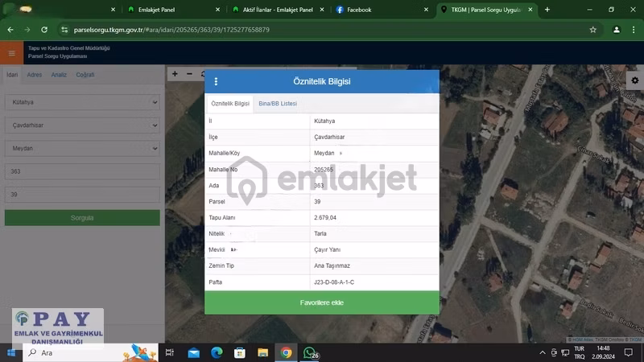Open the Chrome profile icon
The image size is (644, 362).
616,30
